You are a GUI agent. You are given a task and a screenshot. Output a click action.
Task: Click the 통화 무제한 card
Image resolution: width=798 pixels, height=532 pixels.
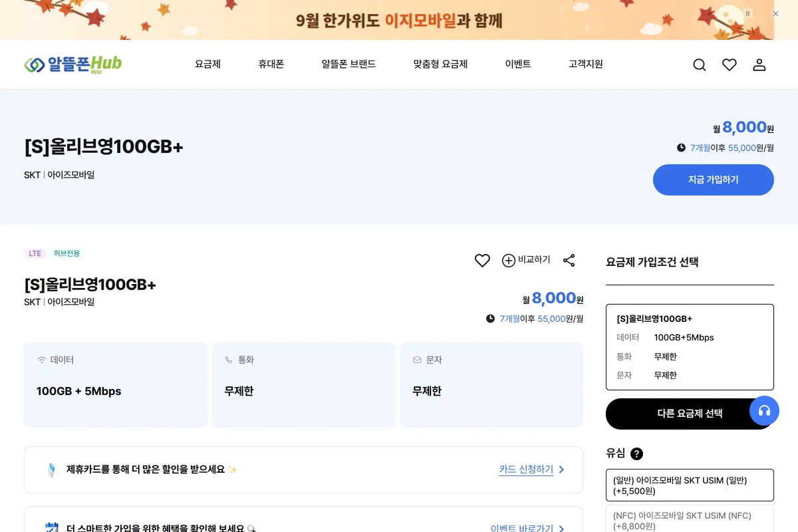[x=304, y=385]
